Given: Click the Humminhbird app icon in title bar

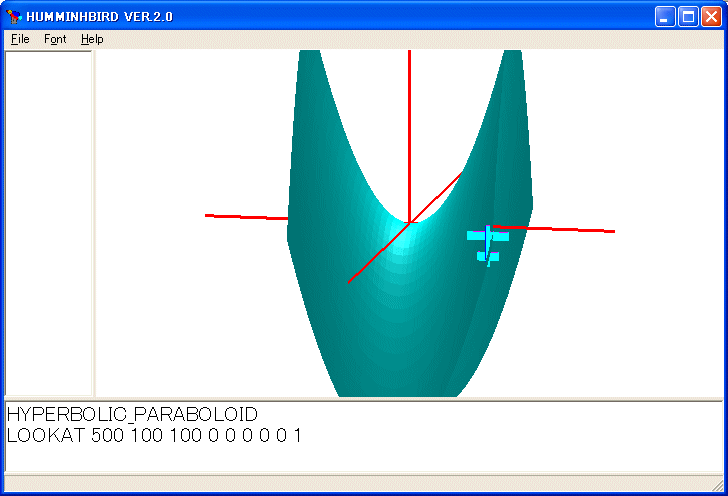Looking at the screenshot, I should click(x=14, y=17).
